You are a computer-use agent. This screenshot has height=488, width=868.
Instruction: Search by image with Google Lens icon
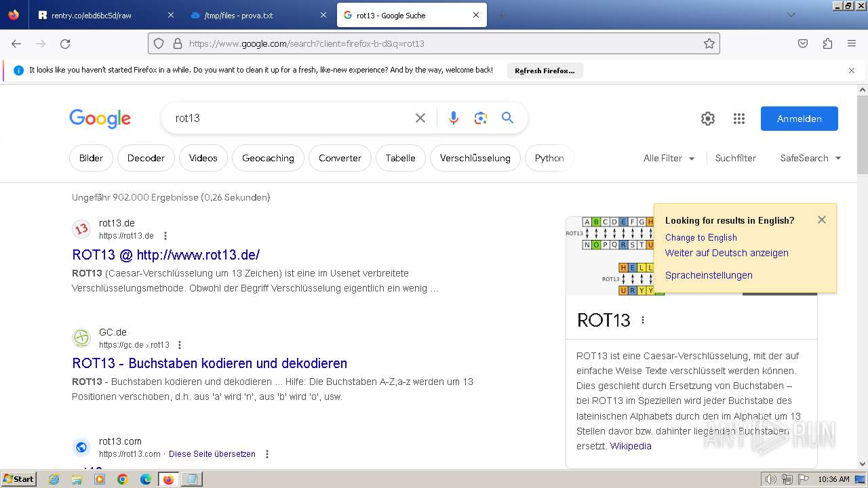(x=481, y=118)
